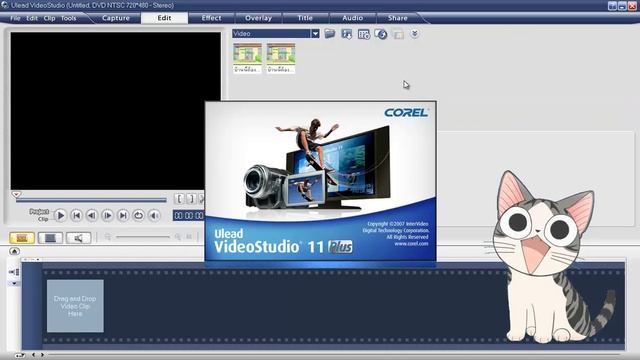
Task: Open the Tools menu
Action: (x=69, y=18)
